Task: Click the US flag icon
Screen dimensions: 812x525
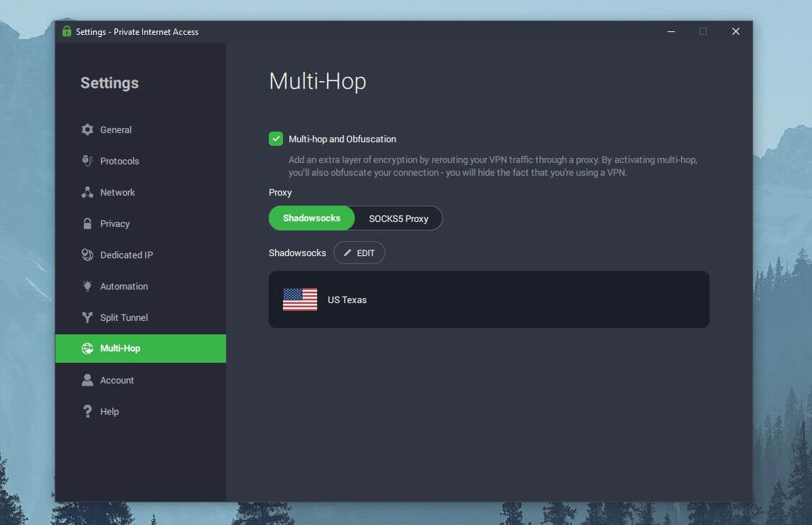Action: click(x=300, y=299)
